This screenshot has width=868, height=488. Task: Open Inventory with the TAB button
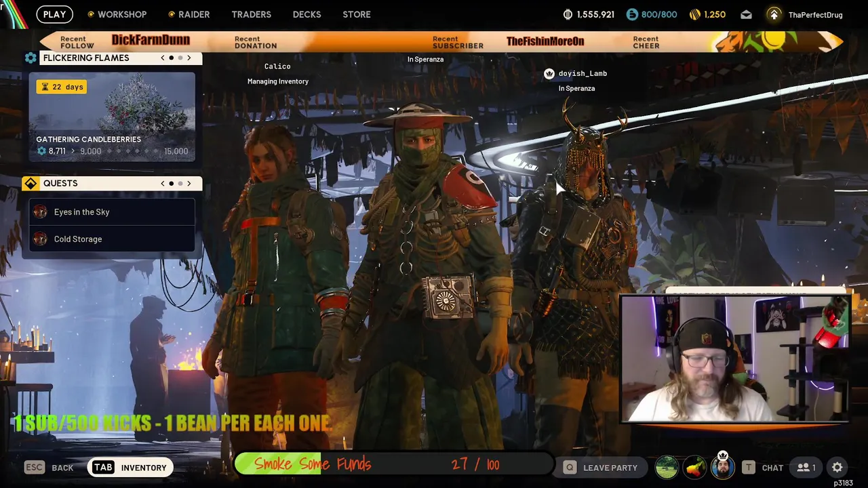pos(130,468)
